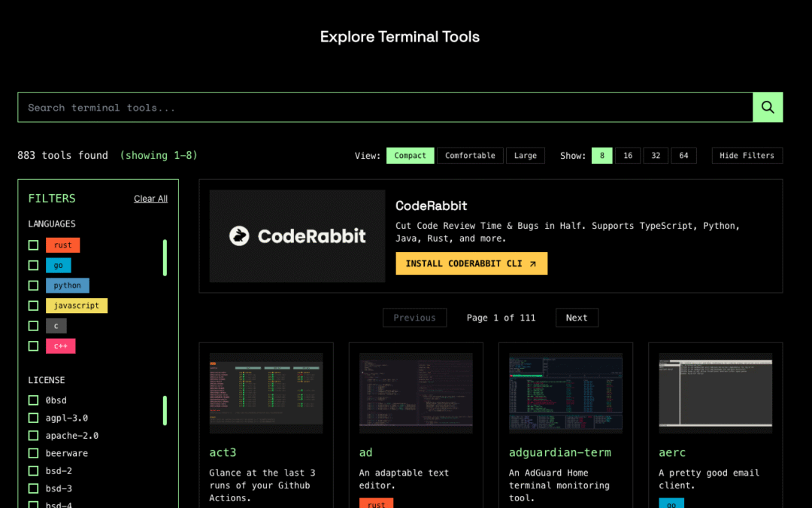Image resolution: width=812 pixels, height=508 pixels.
Task: Toggle the c++ language checkbox
Action: tap(33, 346)
